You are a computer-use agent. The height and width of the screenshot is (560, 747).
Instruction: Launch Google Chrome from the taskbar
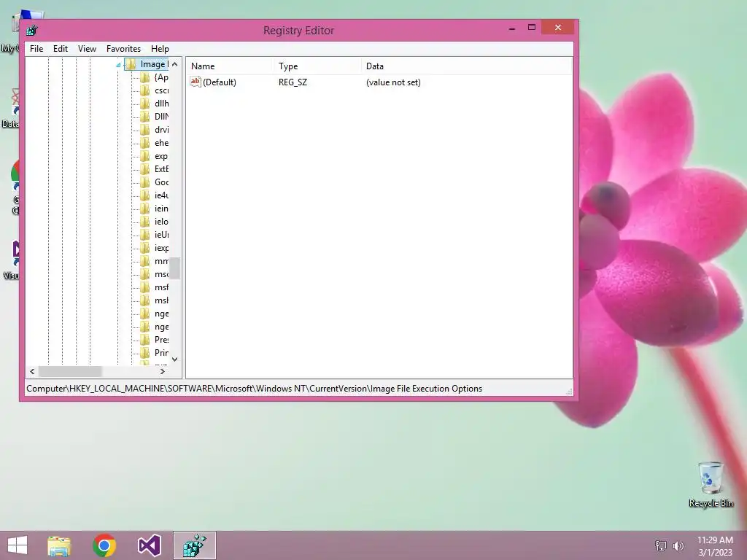coord(104,545)
